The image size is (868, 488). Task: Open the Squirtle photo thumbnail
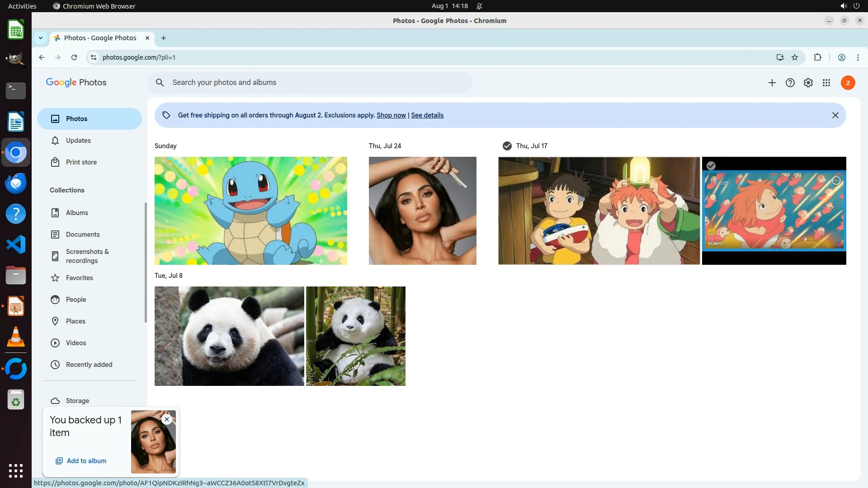250,211
